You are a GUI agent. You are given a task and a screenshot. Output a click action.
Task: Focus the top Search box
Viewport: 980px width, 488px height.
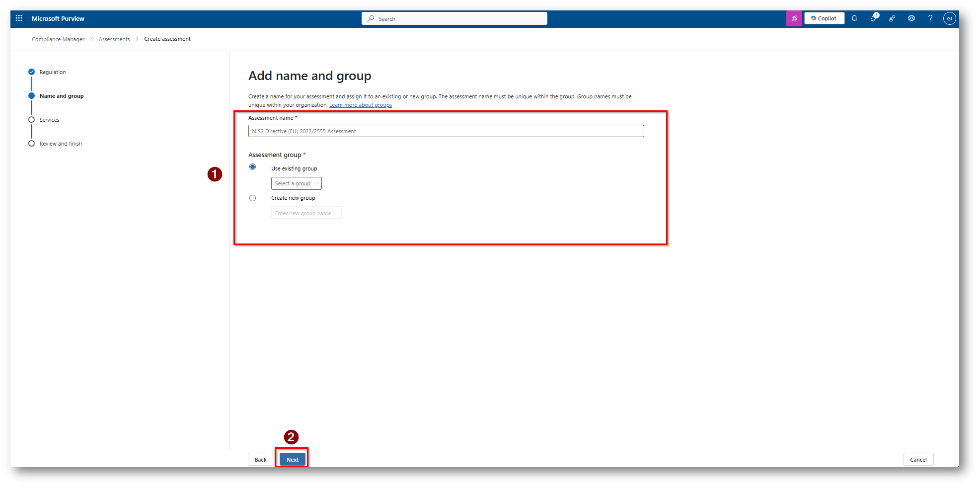[x=454, y=18]
